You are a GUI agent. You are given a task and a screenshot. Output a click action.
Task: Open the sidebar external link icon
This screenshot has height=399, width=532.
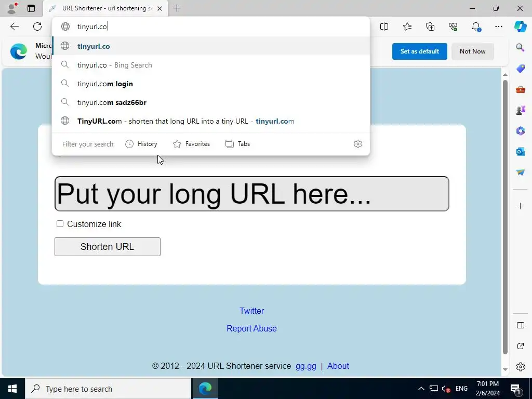tap(521, 346)
